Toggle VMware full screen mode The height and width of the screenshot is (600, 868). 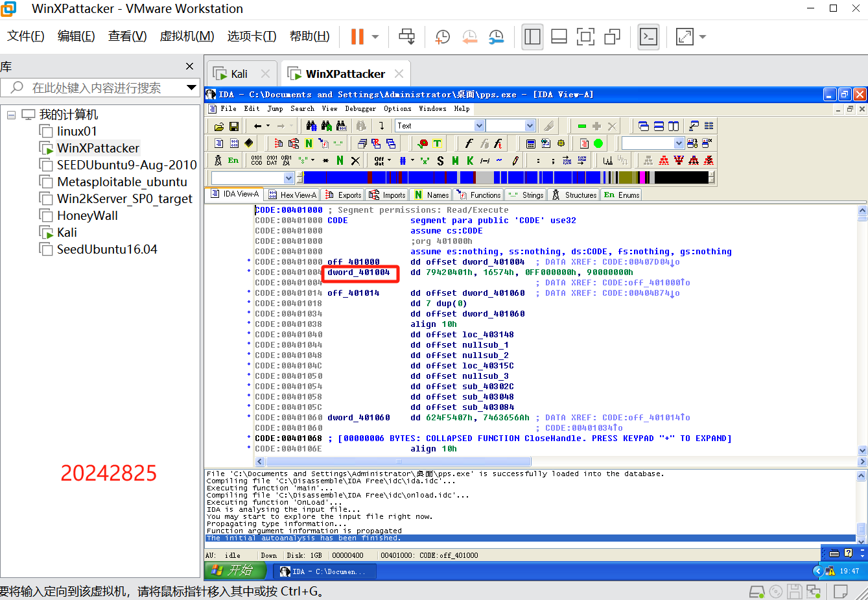tap(585, 36)
